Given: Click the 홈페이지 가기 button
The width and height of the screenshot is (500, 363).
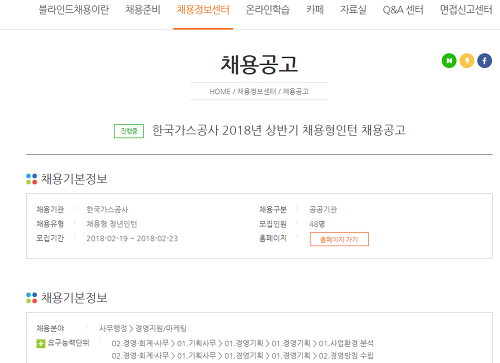Looking at the screenshot, I should [x=339, y=239].
